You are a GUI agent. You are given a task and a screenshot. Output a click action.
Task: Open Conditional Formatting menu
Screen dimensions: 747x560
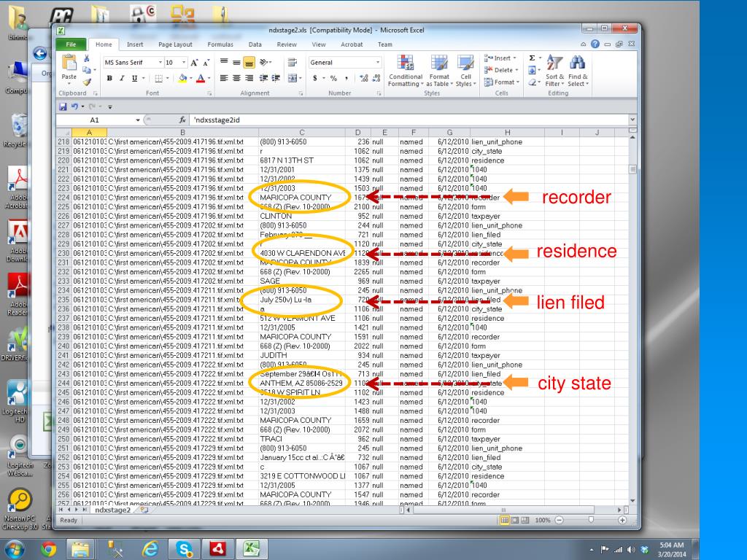pos(406,71)
